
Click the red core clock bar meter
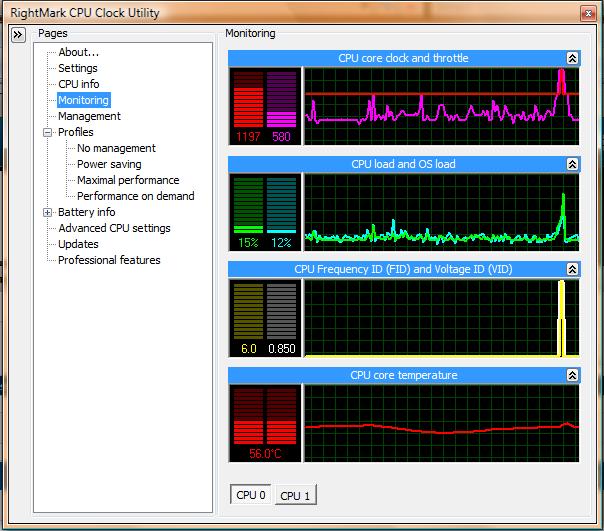point(248,99)
